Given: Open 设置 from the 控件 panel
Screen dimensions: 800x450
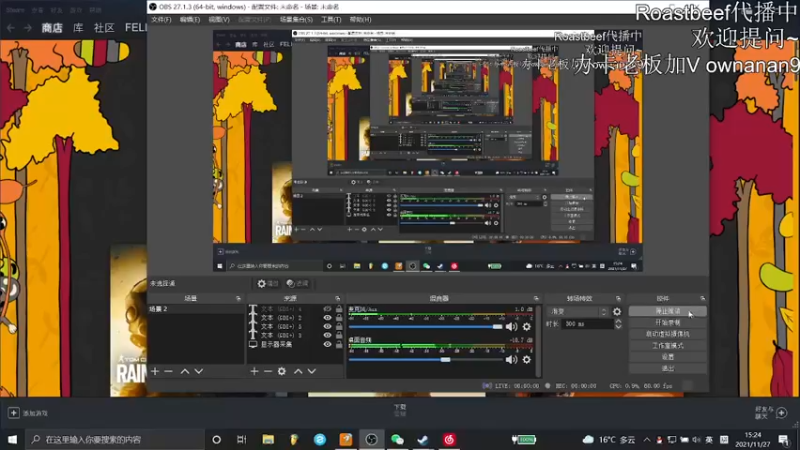Looking at the screenshot, I should 667,357.
